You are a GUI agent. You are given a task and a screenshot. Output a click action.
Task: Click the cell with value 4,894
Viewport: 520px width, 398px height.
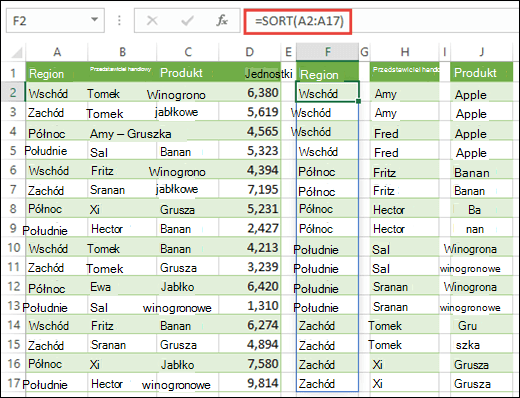(x=250, y=344)
